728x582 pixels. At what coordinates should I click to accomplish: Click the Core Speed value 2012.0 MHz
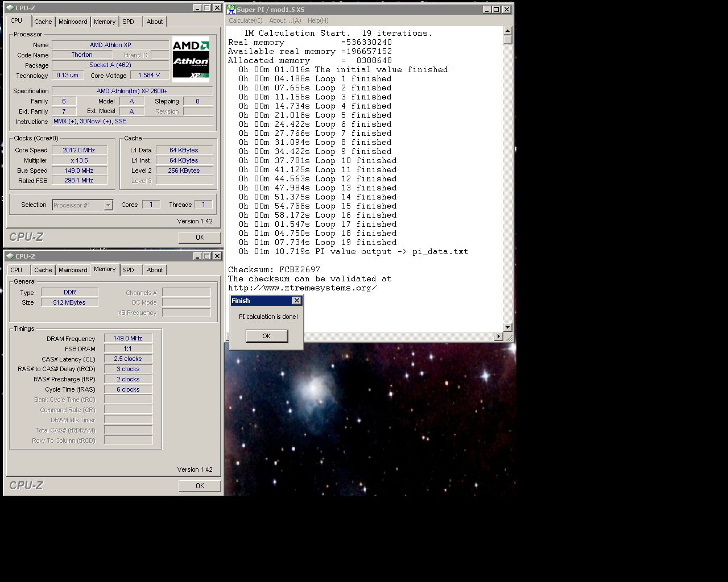pos(79,150)
